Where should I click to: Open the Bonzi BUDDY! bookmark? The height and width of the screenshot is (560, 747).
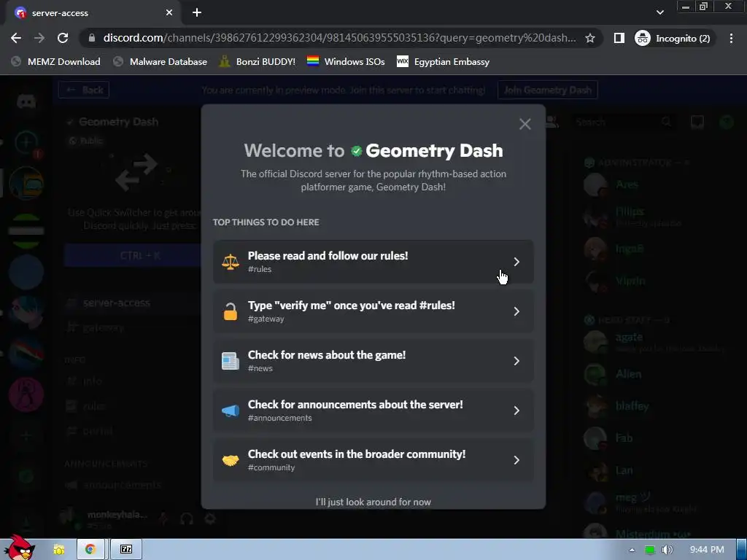tap(258, 61)
